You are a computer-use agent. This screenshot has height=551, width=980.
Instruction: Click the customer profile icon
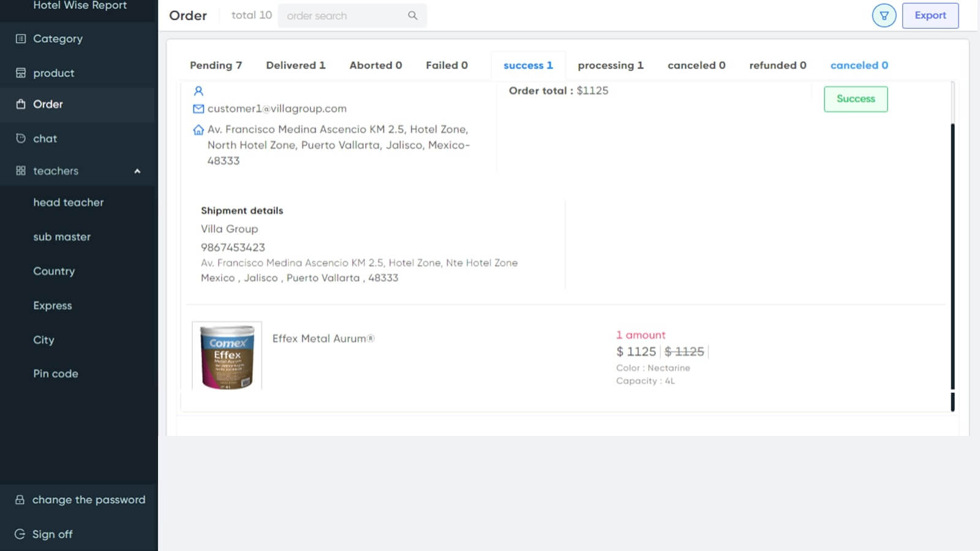click(198, 91)
